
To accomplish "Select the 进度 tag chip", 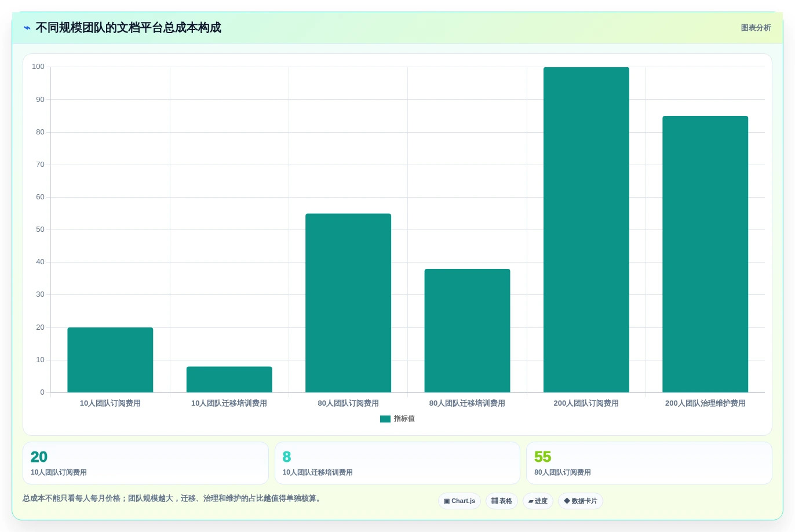I will tap(538, 501).
